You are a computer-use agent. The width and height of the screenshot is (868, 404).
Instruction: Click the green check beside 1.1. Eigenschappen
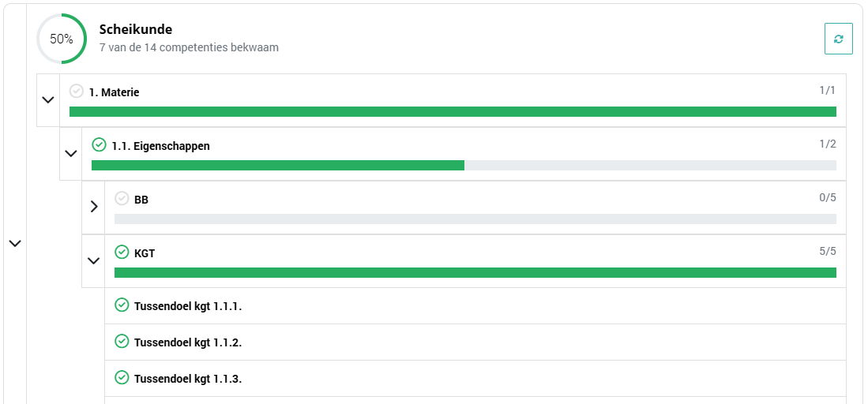99,144
